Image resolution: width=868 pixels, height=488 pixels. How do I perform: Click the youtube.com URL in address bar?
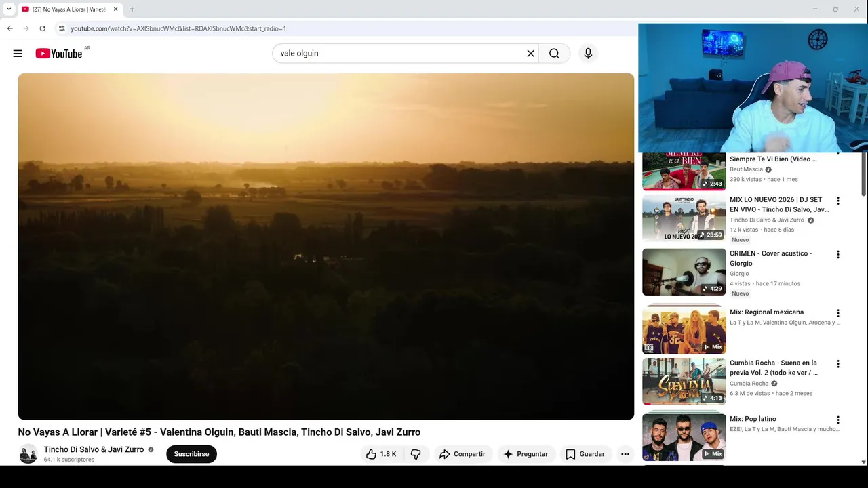pos(178,28)
